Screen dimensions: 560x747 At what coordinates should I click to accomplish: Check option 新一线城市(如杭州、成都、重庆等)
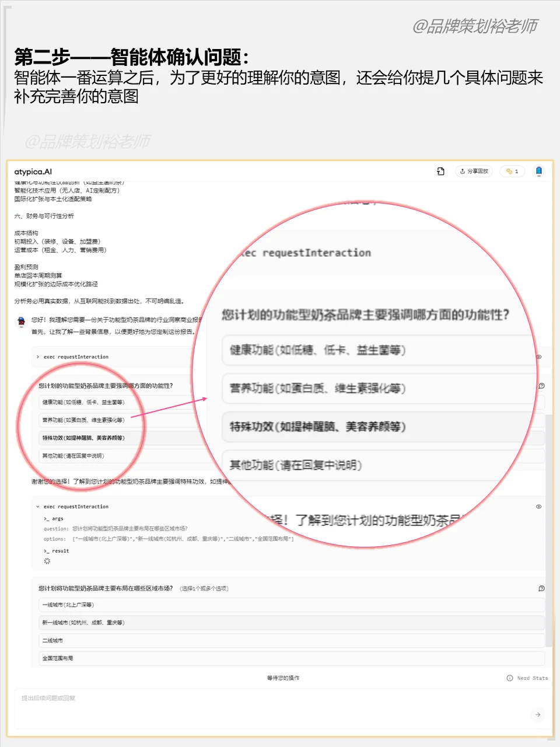[292, 623]
